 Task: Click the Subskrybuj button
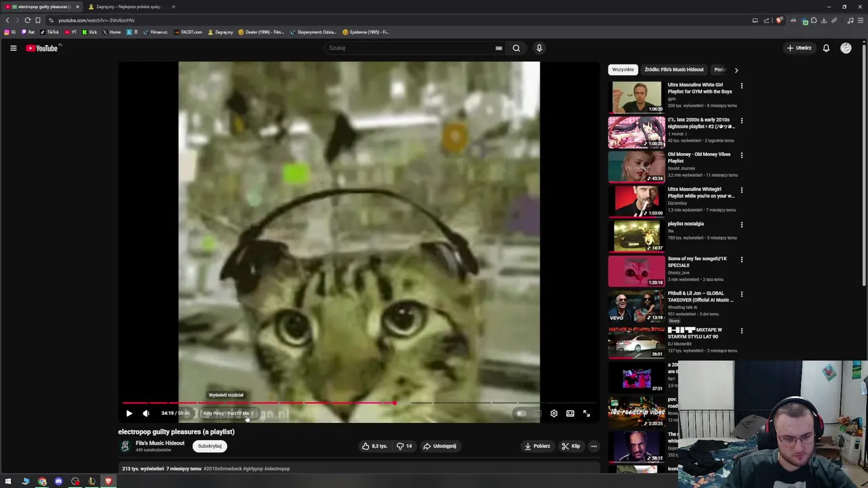210,446
